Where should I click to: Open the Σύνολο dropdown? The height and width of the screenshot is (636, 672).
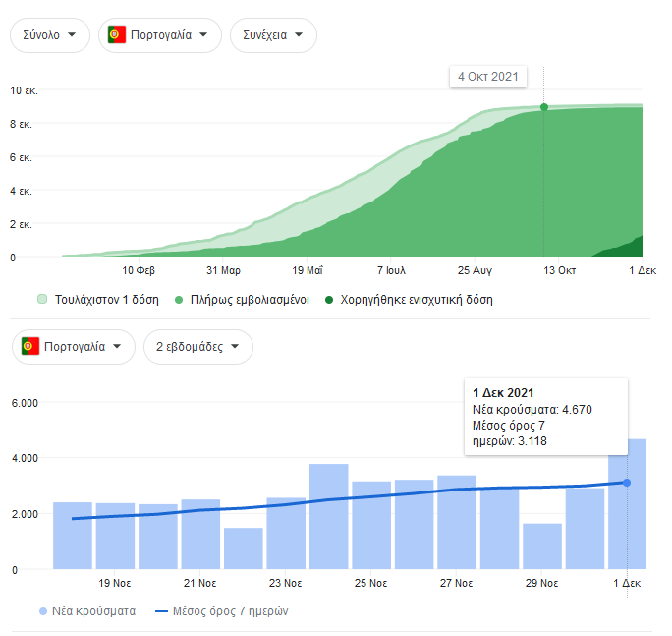click(x=49, y=35)
